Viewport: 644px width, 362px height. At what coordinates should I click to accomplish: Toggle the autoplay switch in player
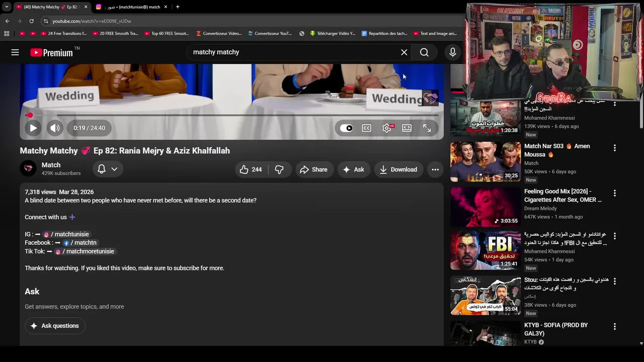click(347, 128)
